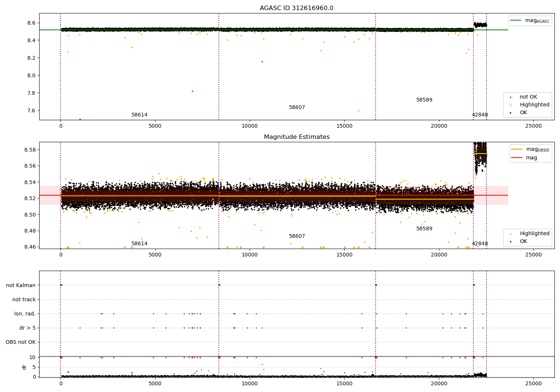Click the rotated "dr" axis label
The height and width of the screenshot is (392, 560).
click(24, 367)
